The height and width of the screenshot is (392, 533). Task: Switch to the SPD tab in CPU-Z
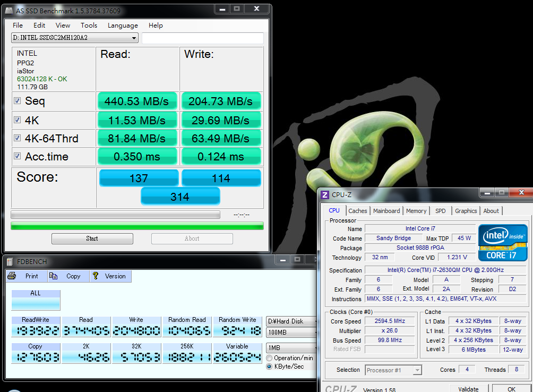pos(440,211)
